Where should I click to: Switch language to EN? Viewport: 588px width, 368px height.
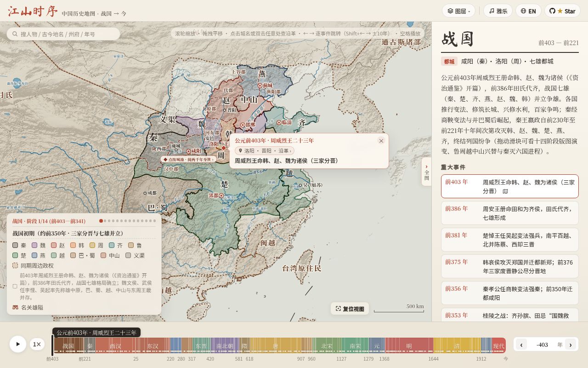tap(528, 11)
